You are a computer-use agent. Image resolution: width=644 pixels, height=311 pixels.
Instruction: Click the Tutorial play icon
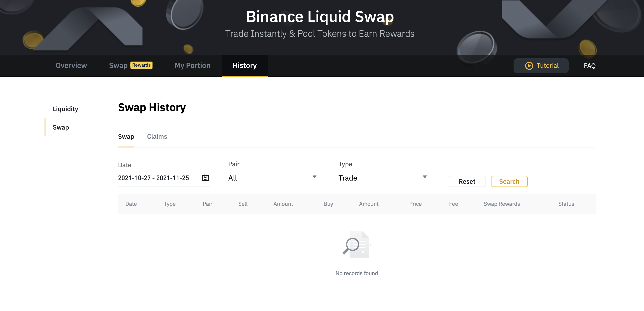pyautogui.click(x=529, y=65)
